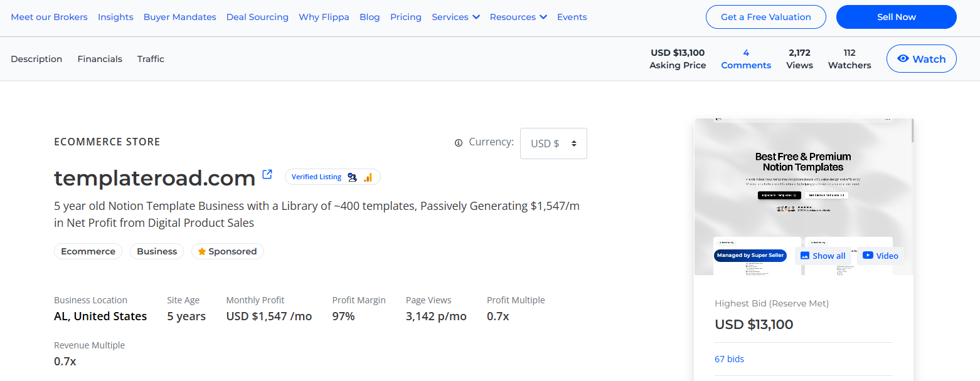Expand the Services menu
Screen dimensions: 980x381
coord(455,17)
